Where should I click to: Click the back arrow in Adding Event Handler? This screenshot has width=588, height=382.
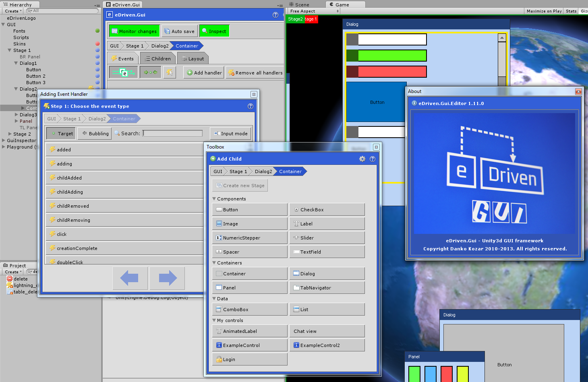(x=130, y=278)
